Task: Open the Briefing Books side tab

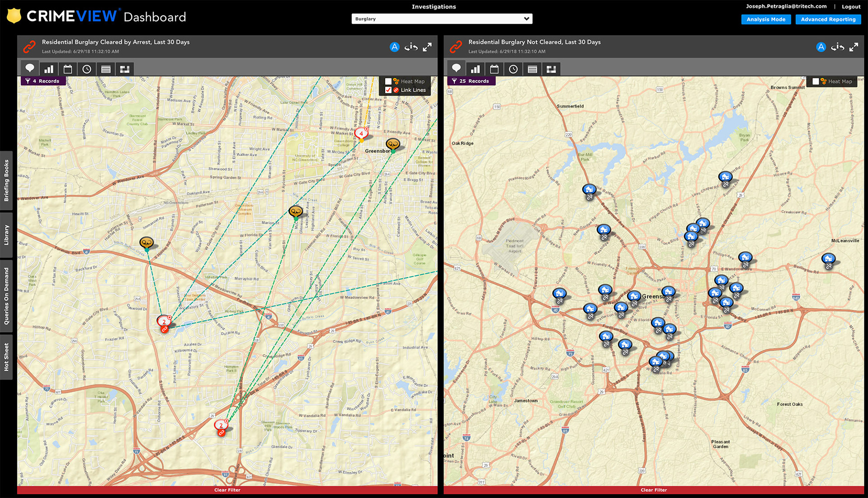Action: 6,180
